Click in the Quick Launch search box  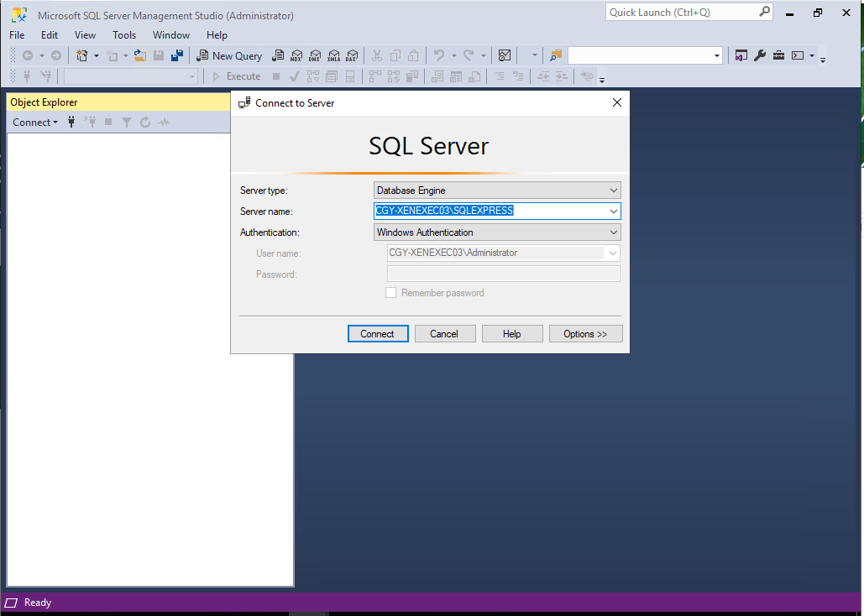point(680,12)
